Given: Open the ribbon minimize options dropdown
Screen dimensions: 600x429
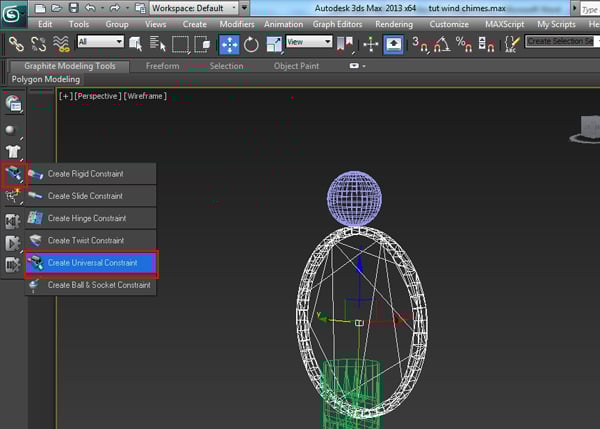Looking at the screenshot, I should [357, 66].
